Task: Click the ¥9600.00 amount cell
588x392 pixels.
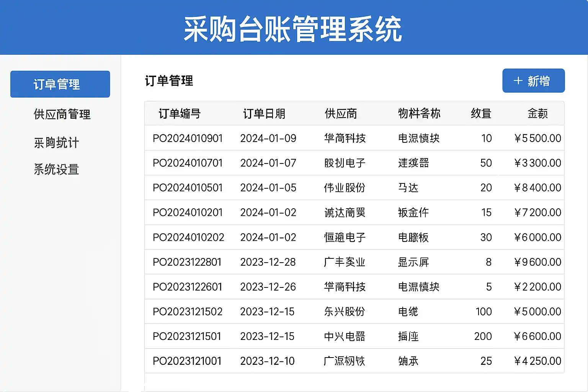Action: tap(537, 262)
